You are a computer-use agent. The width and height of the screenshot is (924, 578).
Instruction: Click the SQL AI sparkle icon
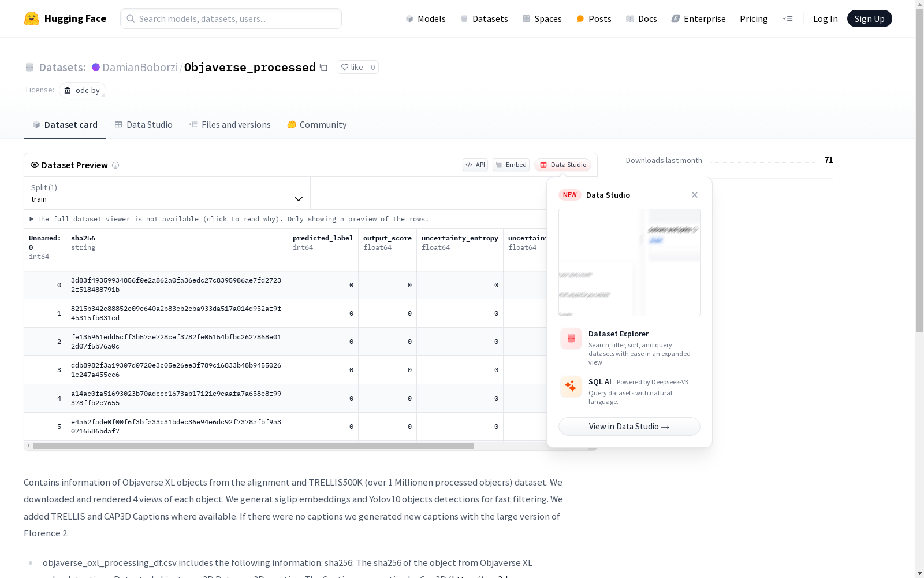click(x=571, y=386)
